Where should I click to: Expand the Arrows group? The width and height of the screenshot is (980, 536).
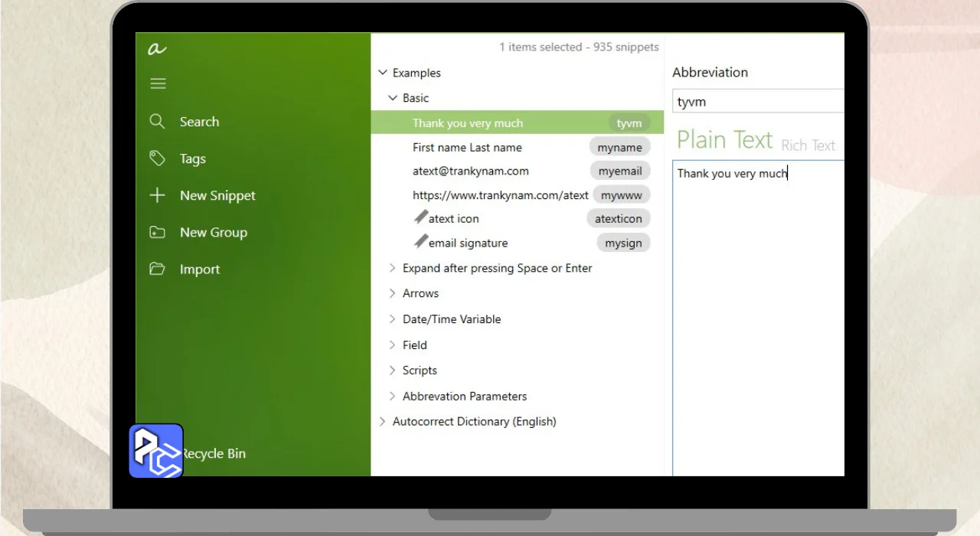tap(393, 293)
